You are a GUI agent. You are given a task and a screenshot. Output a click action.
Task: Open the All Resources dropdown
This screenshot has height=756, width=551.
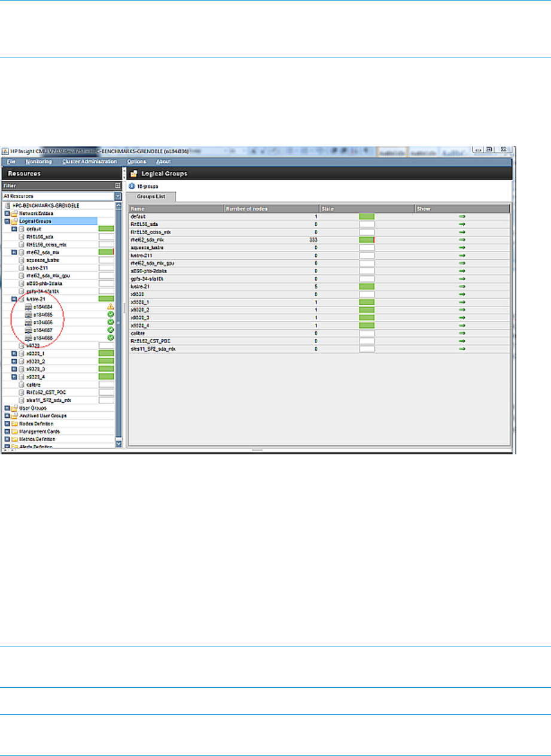[x=118, y=196]
